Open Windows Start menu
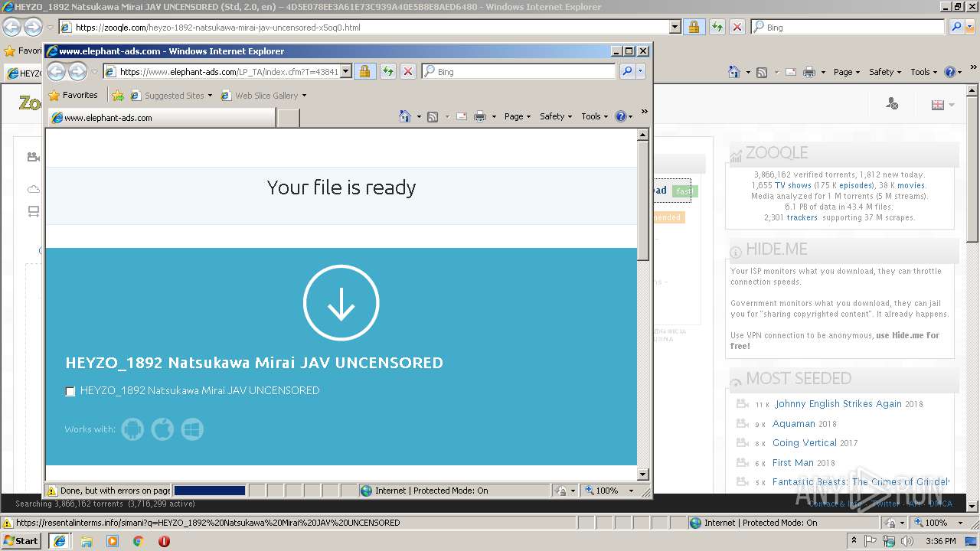 click(21, 541)
